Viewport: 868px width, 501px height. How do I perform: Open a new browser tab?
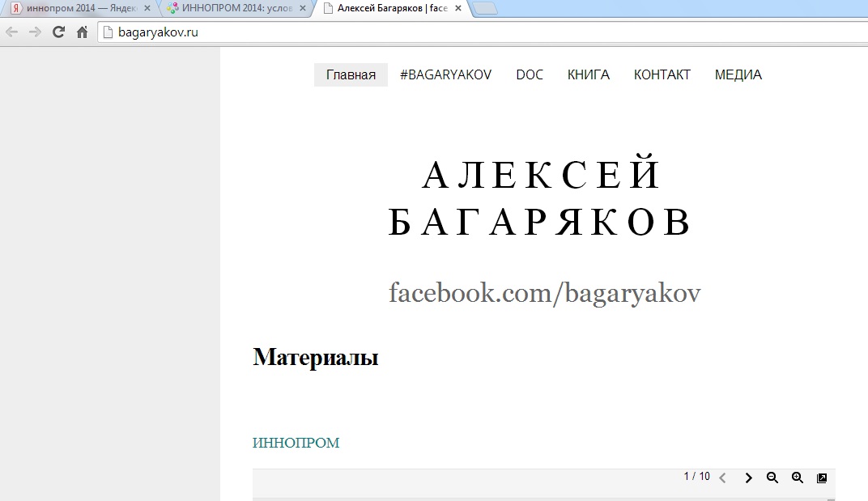click(x=484, y=8)
